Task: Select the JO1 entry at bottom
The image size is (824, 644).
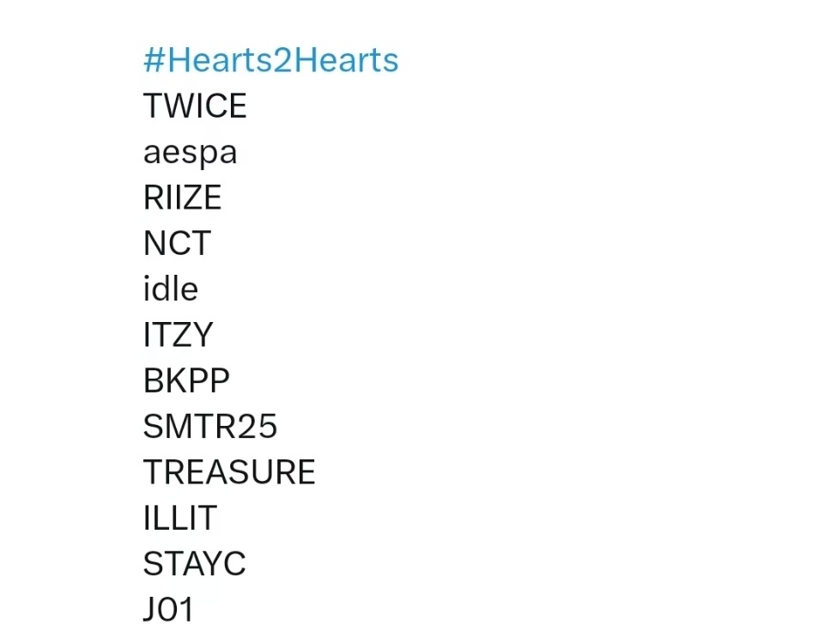Action: click(168, 610)
